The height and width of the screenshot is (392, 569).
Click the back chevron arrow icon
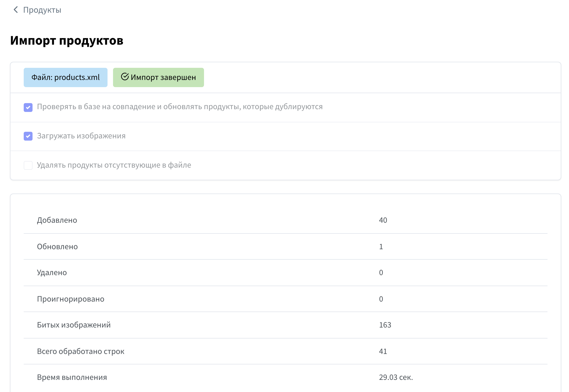tap(16, 10)
